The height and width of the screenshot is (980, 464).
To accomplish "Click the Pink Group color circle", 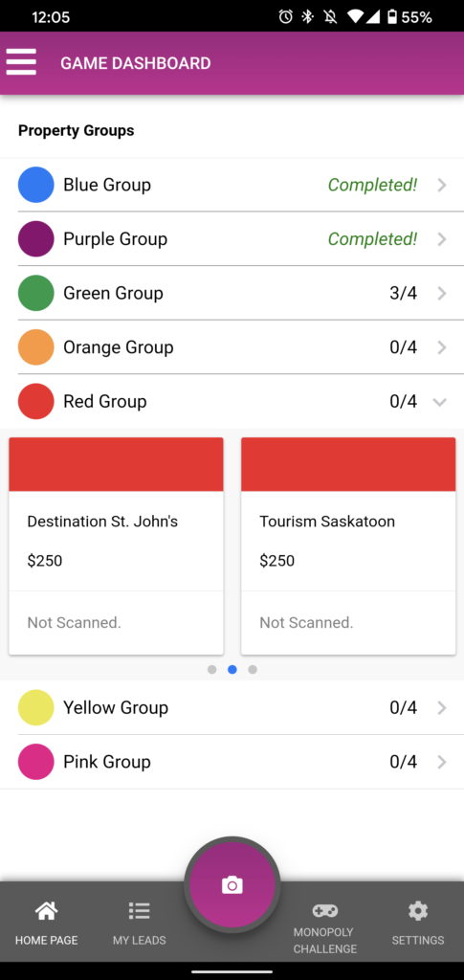I will [36, 762].
